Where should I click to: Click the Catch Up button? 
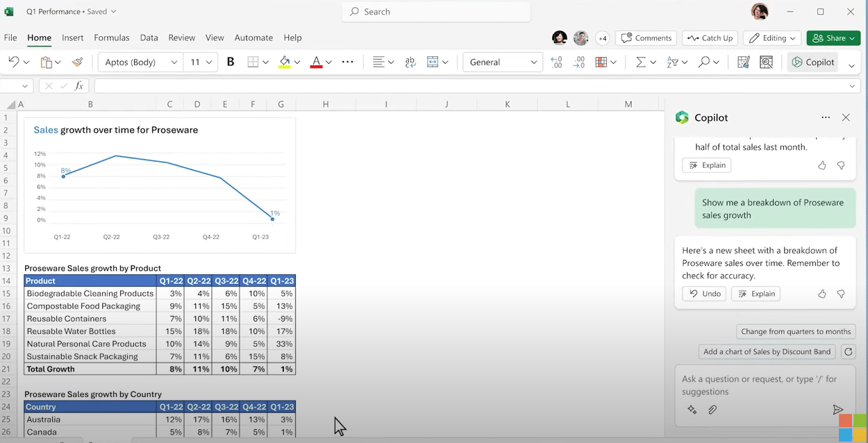point(710,38)
